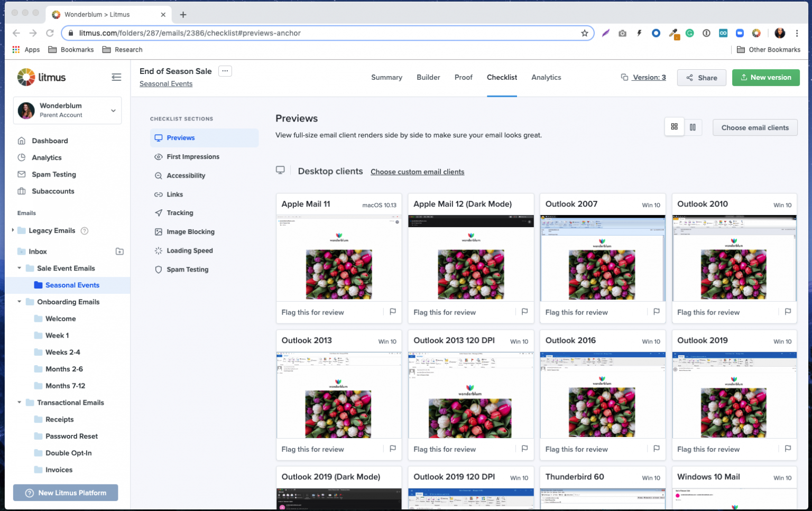Open the Tracking checklist section
Image resolution: width=812 pixels, height=511 pixels.
[x=179, y=212]
